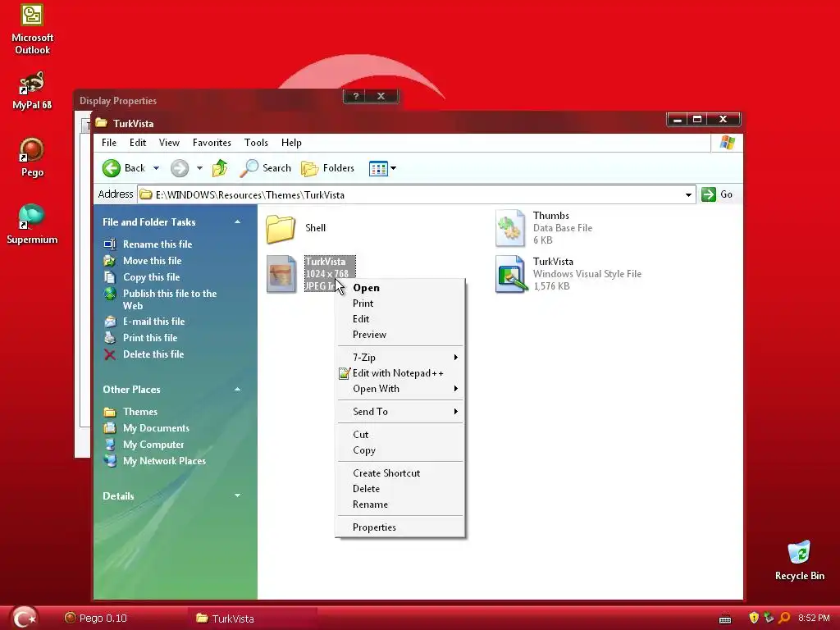
Task: Open the Pego desktop icon
Action: click(32, 157)
